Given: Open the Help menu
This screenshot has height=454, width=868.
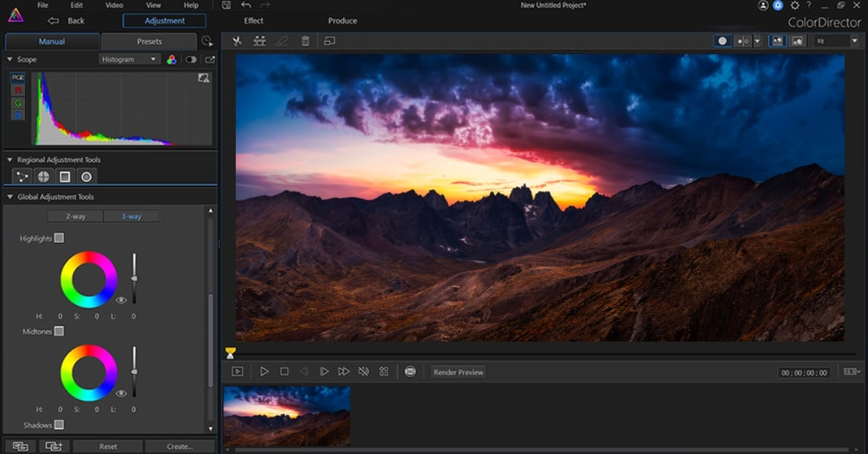Looking at the screenshot, I should [x=191, y=5].
